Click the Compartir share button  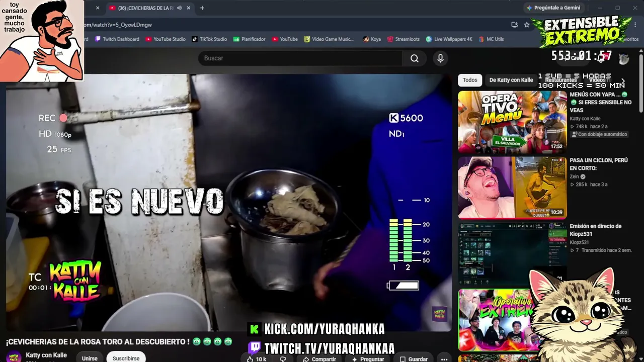[x=319, y=359]
